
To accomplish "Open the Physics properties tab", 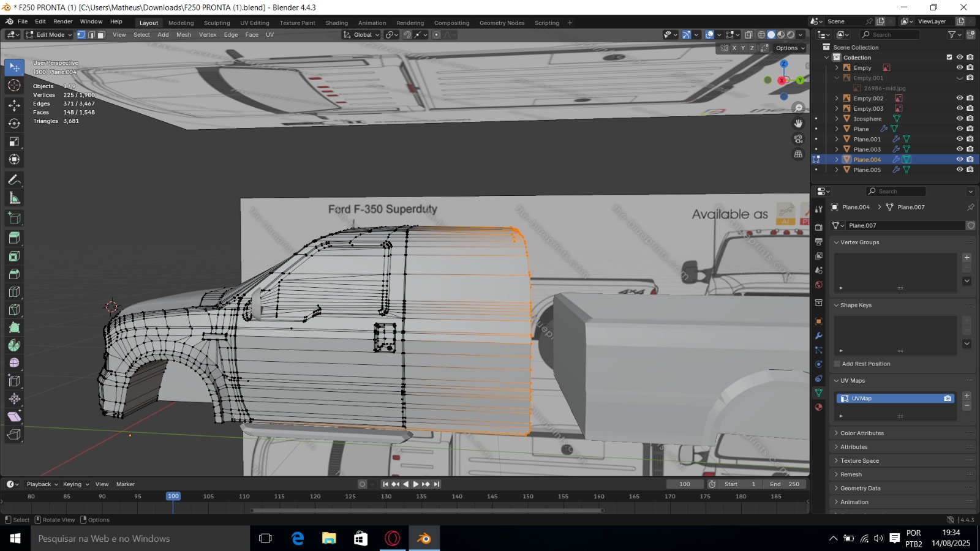I will [x=818, y=364].
